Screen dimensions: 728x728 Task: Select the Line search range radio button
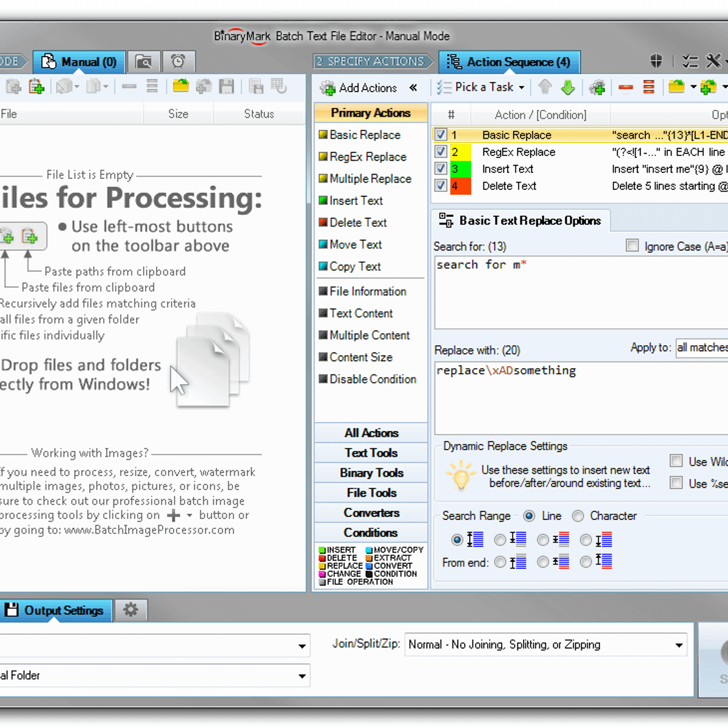[x=529, y=516]
